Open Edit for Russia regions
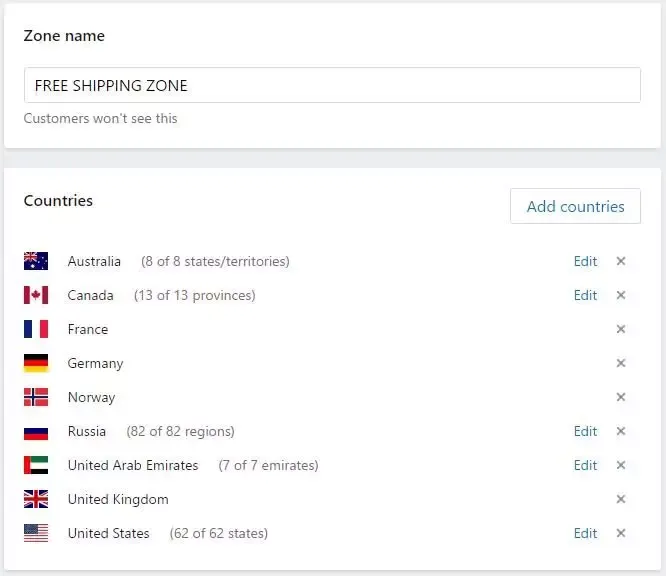Image resolution: width=666 pixels, height=576 pixels. click(585, 431)
